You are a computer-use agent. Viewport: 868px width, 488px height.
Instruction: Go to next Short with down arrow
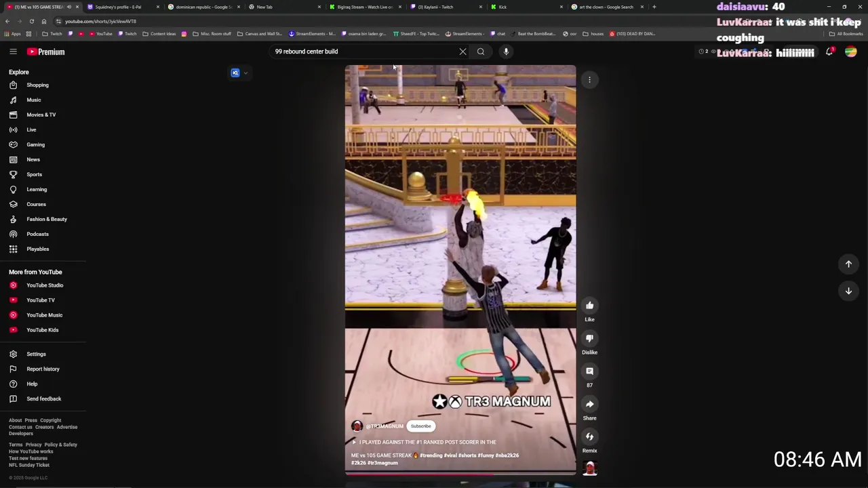(848, 291)
